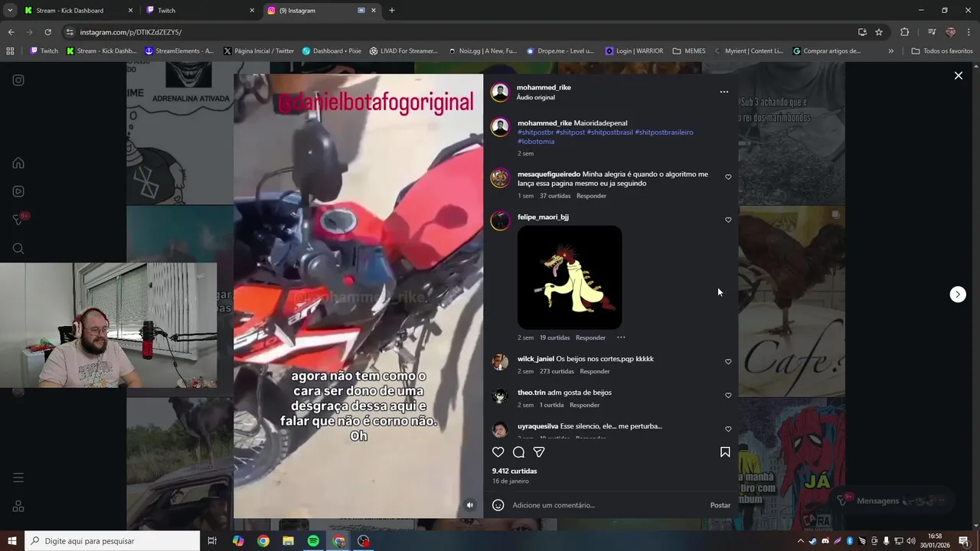Screen dimensions: 980x551
Task: View the 9.412 curtidas list
Action: pos(514,471)
